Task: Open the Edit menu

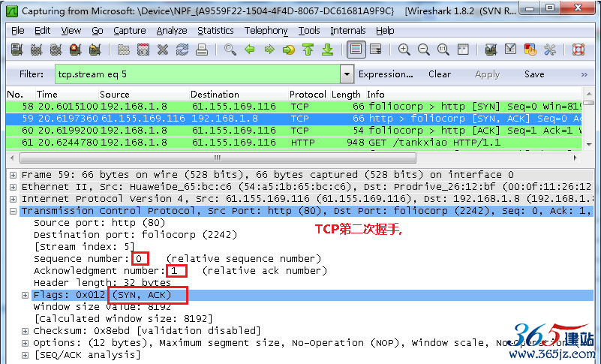Action: (x=42, y=30)
